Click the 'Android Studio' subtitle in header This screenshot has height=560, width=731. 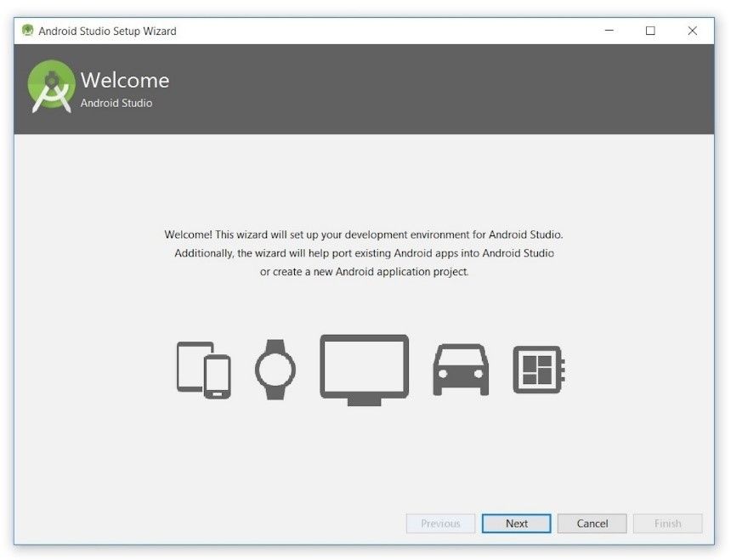point(116,103)
